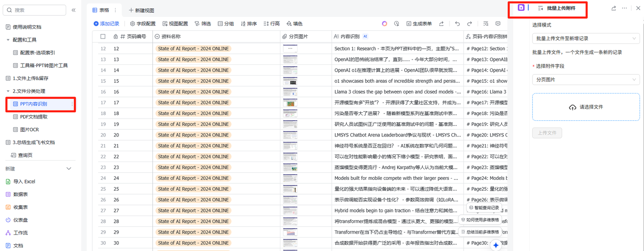Screen dimensions: 644x251
Task: Select the 表格 view tab
Action: point(100,10)
